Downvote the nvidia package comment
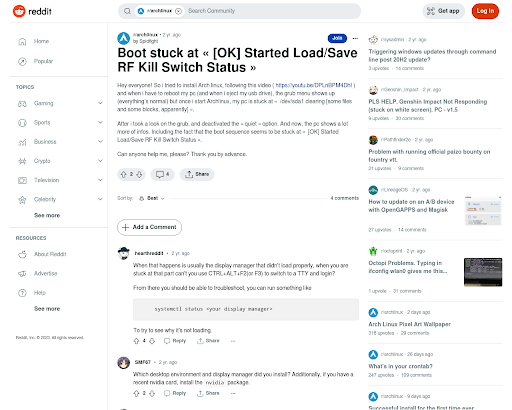 [x=152, y=394]
